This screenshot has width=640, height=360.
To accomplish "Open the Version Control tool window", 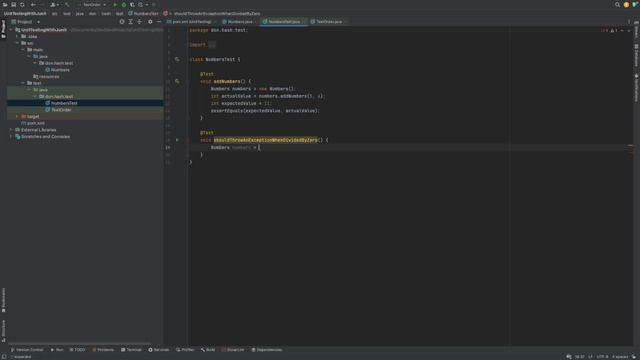I will click(27, 350).
